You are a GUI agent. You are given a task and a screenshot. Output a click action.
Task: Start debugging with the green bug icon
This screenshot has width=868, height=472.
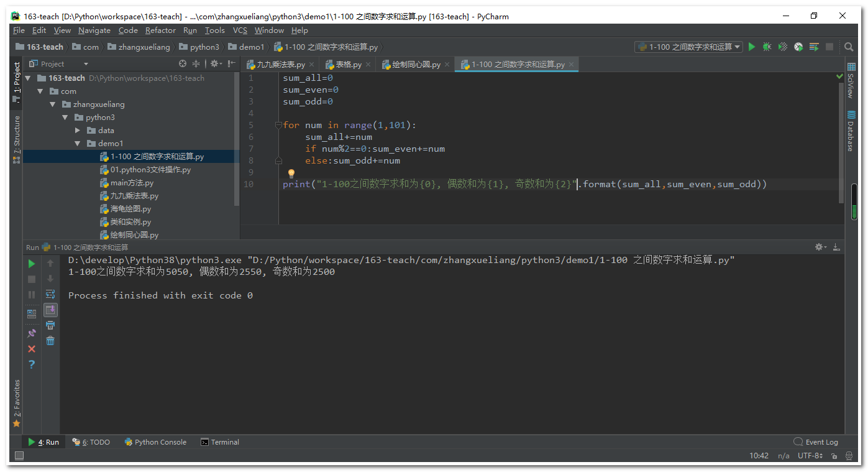pos(767,47)
